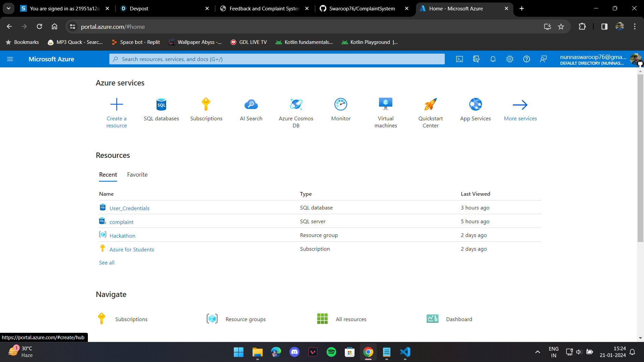The image size is (644, 362).
Task: Click the page vertical scrollbar
Action: (x=640, y=158)
